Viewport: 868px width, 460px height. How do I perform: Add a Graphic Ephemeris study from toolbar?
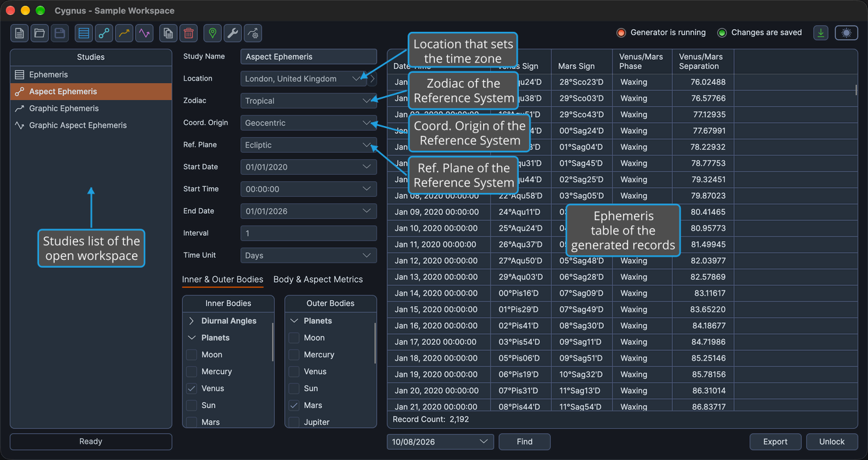click(124, 33)
